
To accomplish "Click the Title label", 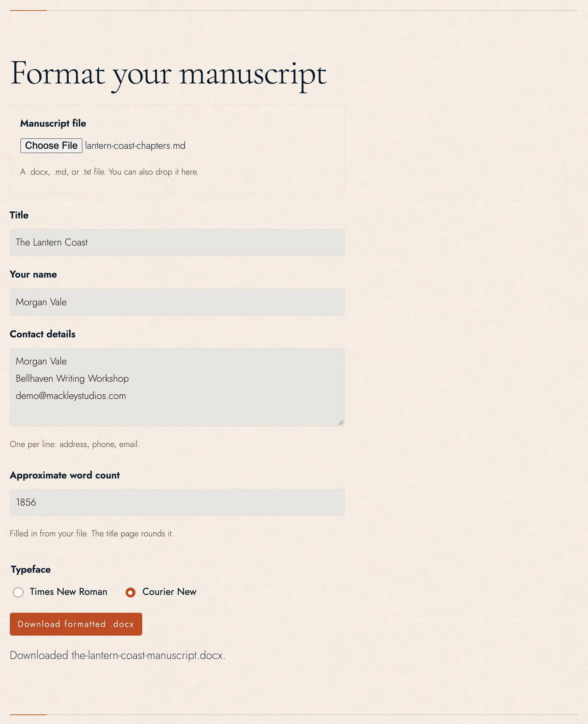I will click(19, 215).
